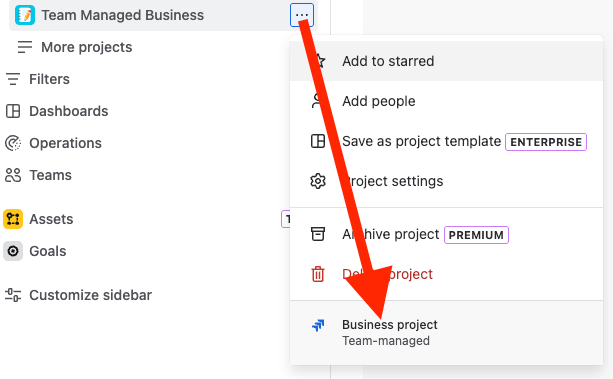Image resolution: width=613 pixels, height=379 pixels.
Task: Click the Dashboards grid icon
Action: [13, 111]
